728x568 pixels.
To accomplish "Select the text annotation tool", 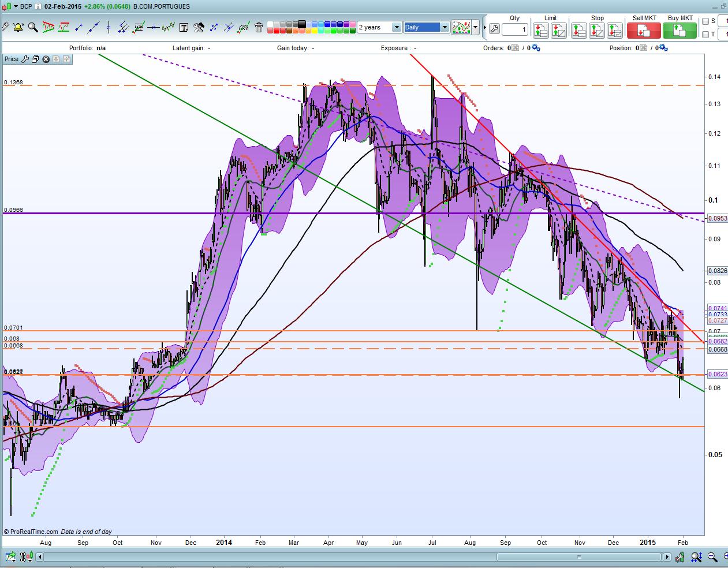I will click(184, 27).
